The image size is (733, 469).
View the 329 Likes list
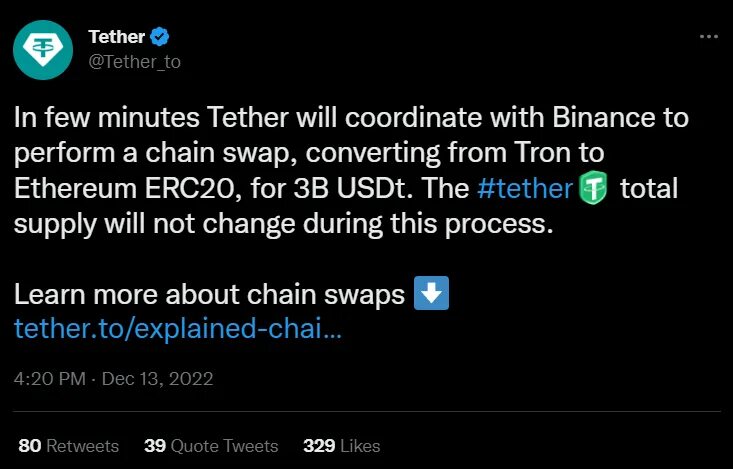(341, 445)
